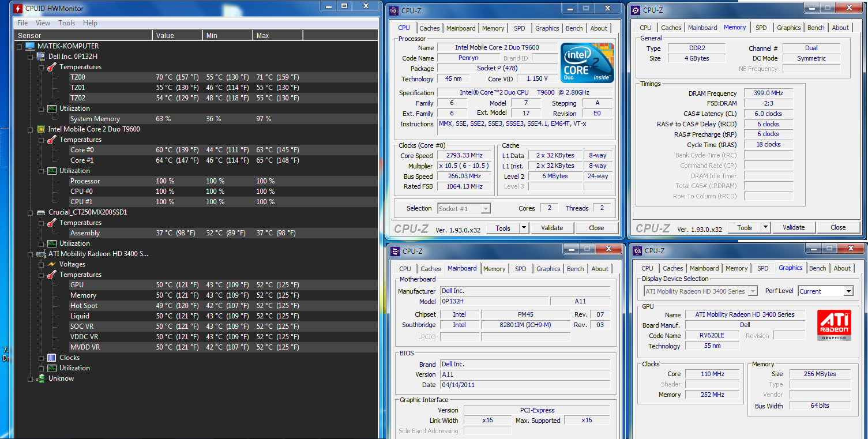The height and width of the screenshot is (439, 868).
Task: Click the thermometer icon under Intel Mobile Core 2 Duo
Action: [x=52, y=140]
